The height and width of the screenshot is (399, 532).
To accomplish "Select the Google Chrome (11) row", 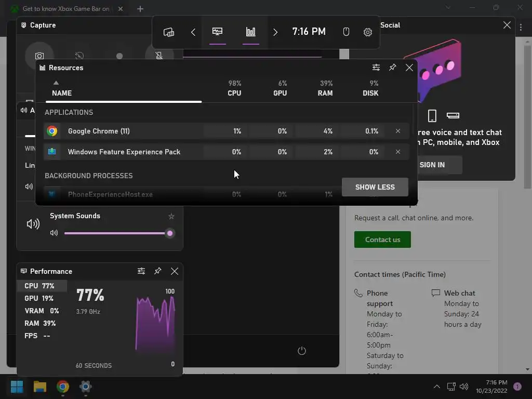I will click(x=226, y=131).
